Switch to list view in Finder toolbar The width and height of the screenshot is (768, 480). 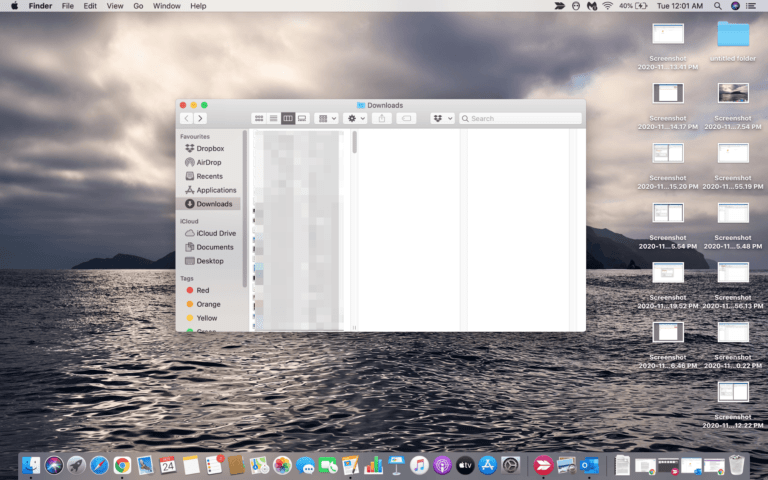(x=273, y=118)
